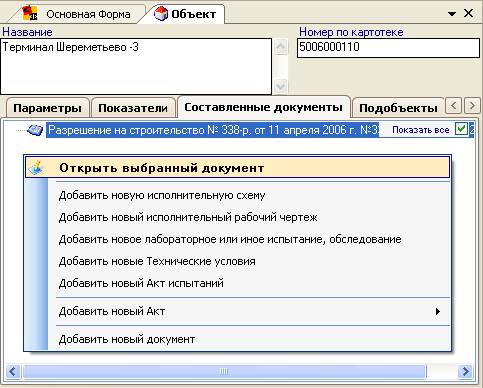Select the Разрешение на строительство № 338-р row
Viewport: 483px width, 388px height.
click(212, 130)
